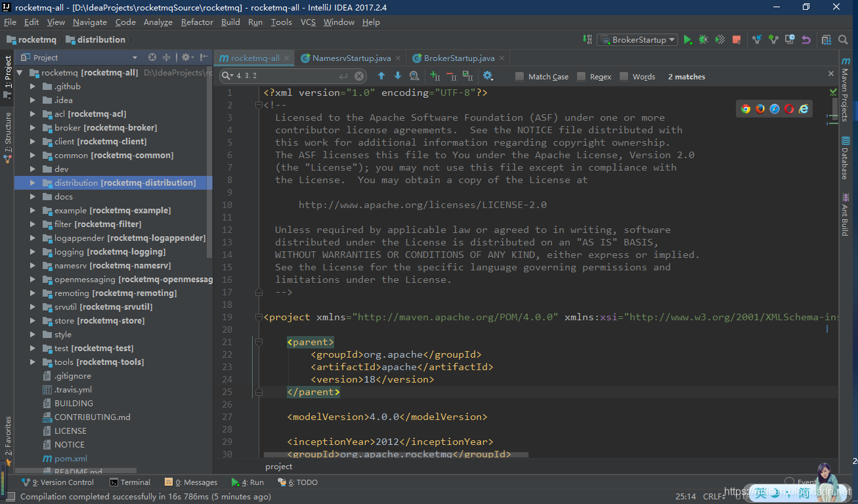Run with coverage icon in toolbar
The height and width of the screenshot is (504, 858).
[720, 40]
